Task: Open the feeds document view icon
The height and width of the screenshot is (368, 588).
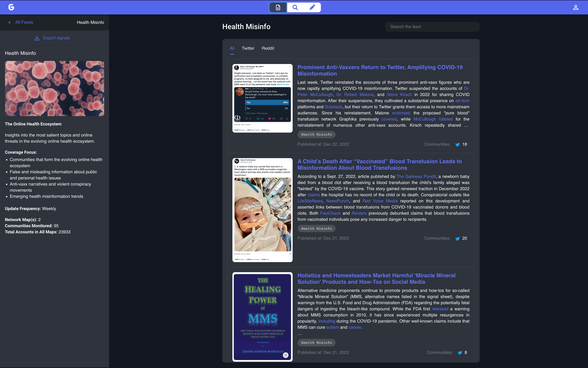Action: coord(278,7)
